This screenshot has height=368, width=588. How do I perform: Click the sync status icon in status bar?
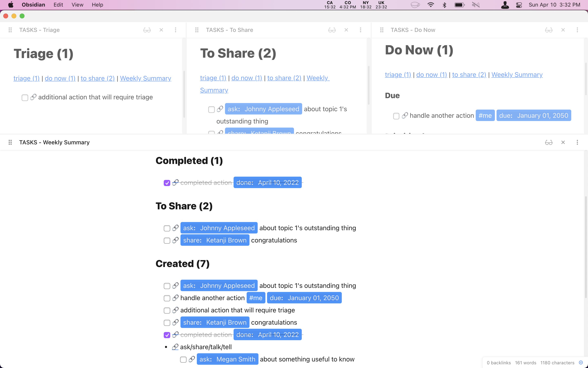581,363
